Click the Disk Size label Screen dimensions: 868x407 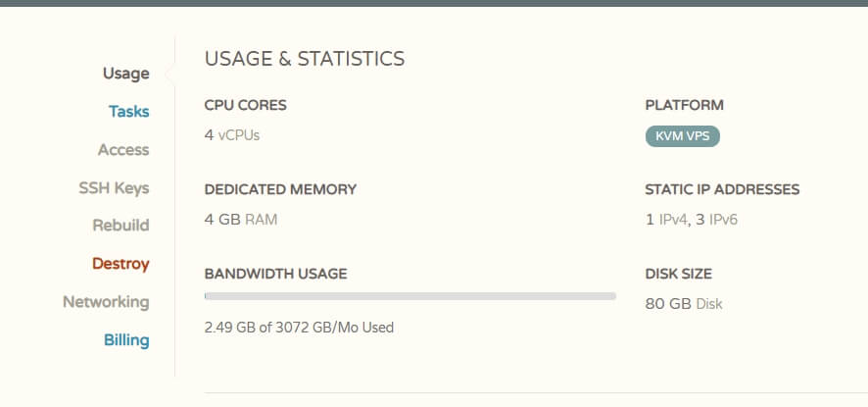678,274
